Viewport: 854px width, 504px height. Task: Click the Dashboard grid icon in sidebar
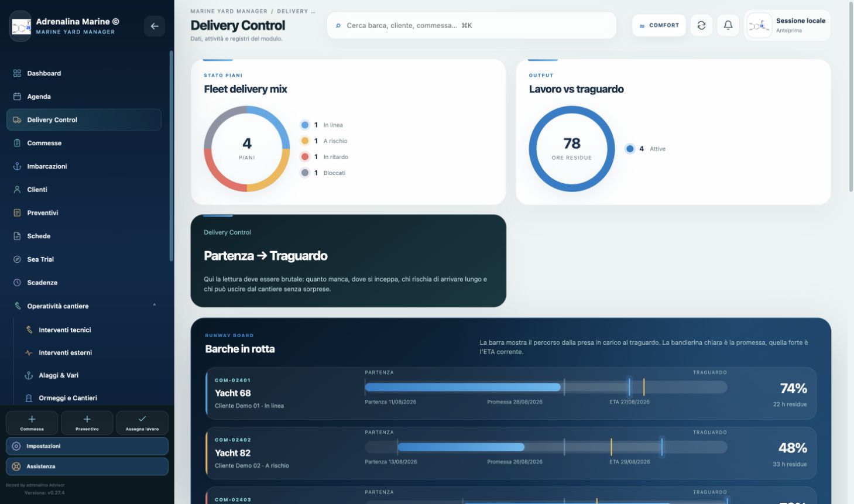pyautogui.click(x=17, y=73)
